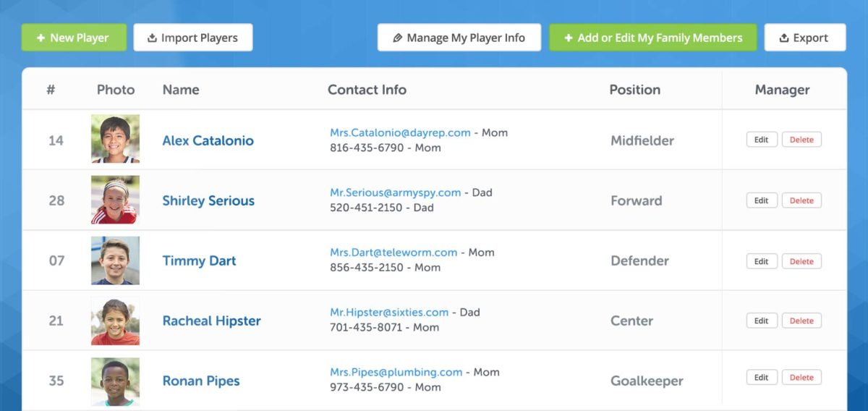Click the export icon on the Export button

[x=784, y=38]
